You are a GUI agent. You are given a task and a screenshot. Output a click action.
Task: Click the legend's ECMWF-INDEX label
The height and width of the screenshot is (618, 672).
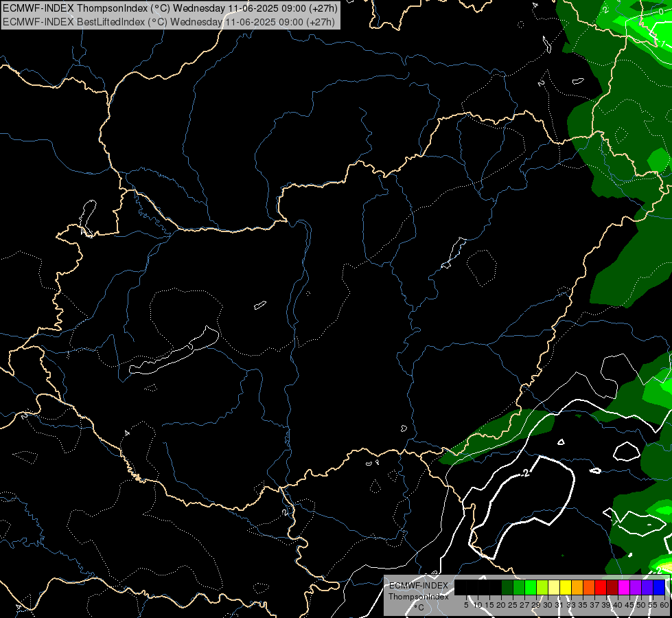click(419, 586)
